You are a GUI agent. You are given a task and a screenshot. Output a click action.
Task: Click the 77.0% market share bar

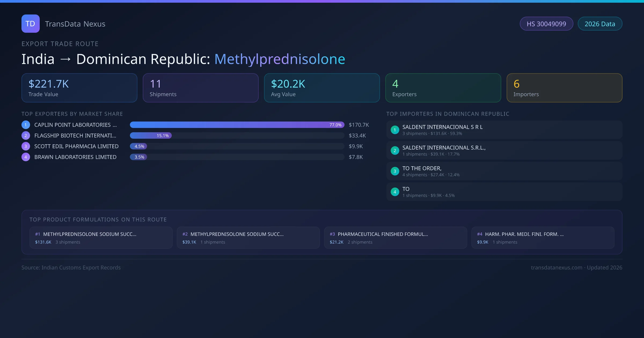pos(237,125)
